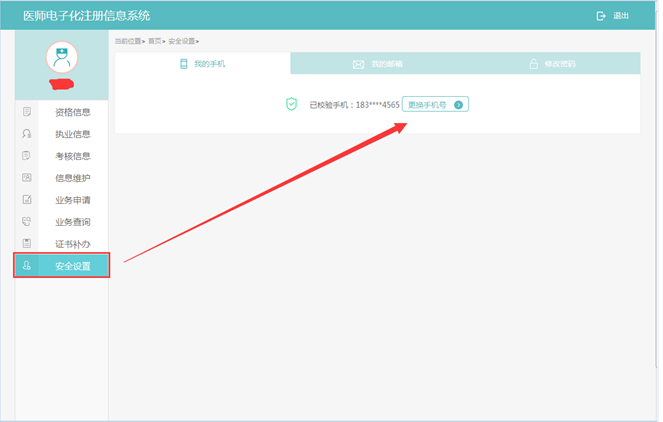663x422 pixels.
Task: Click the 医师电子化注册信息系统 header title
Action: (86, 15)
